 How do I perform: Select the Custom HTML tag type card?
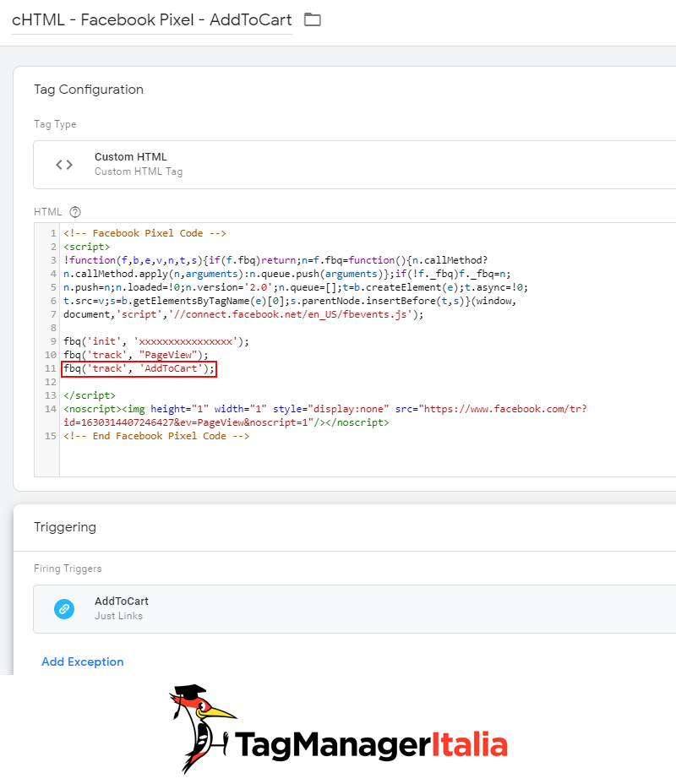point(355,165)
